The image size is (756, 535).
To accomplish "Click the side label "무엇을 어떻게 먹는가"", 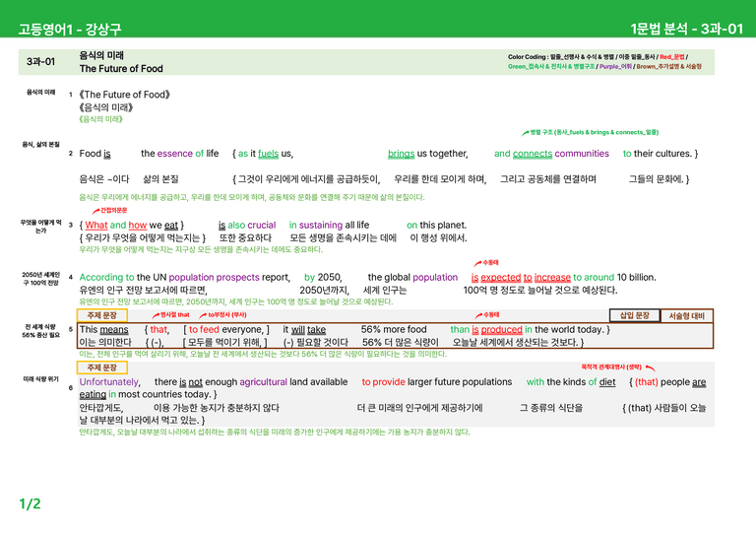I will (41, 227).
